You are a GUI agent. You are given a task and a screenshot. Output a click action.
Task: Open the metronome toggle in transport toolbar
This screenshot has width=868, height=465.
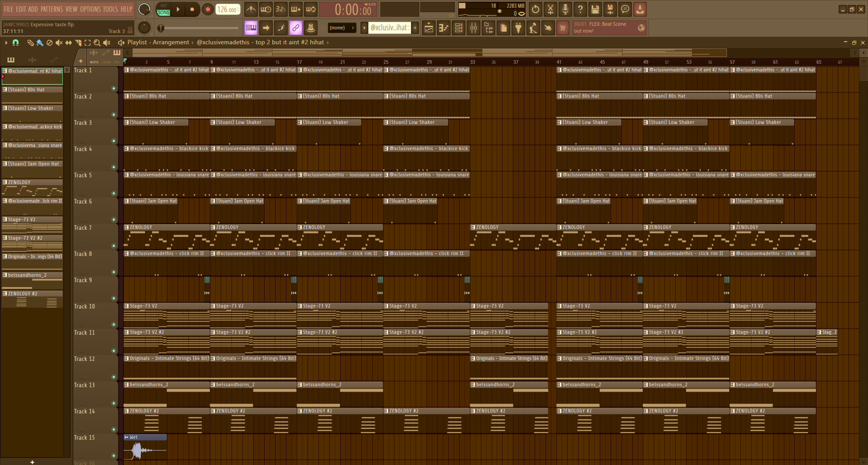coord(251,9)
